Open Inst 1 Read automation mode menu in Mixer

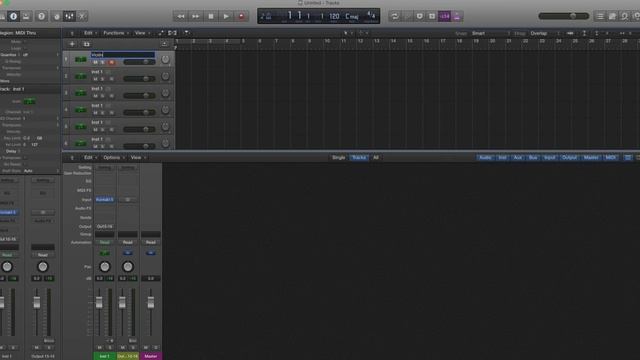tap(105, 242)
